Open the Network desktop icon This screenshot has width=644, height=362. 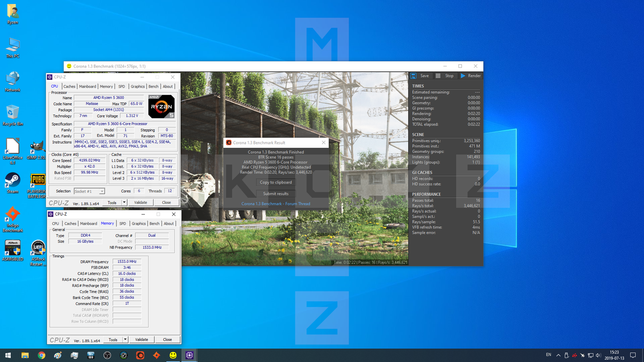(x=13, y=81)
